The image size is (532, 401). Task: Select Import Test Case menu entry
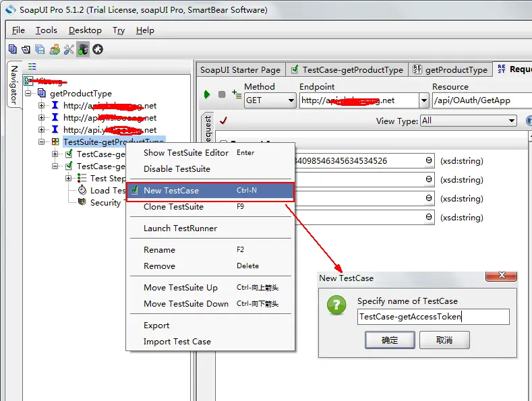click(x=210, y=342)
